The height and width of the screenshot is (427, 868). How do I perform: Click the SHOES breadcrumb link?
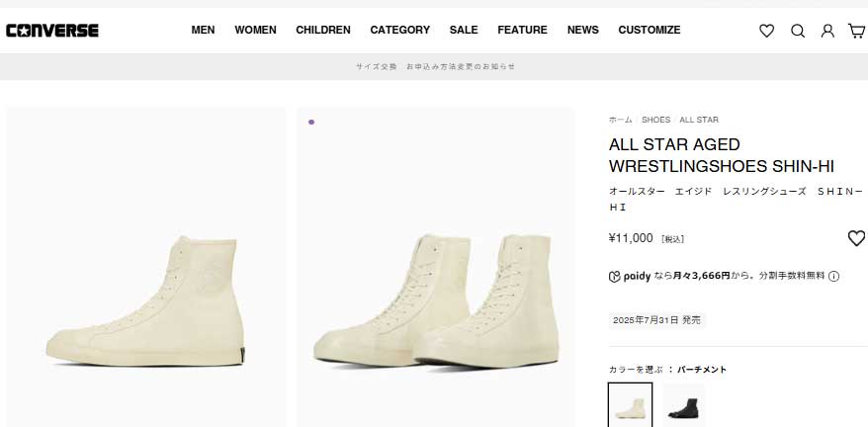coord(655,120)
